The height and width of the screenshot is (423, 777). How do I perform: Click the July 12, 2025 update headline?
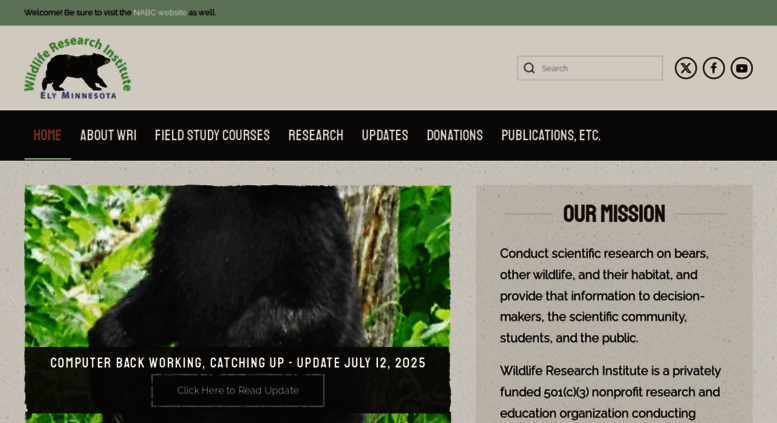click(x=238, y=363)
